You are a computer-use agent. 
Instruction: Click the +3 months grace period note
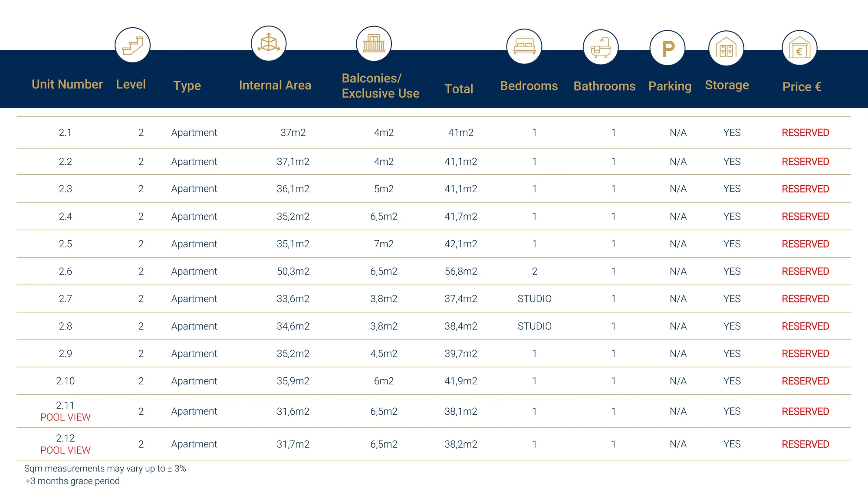click(72, 481)
